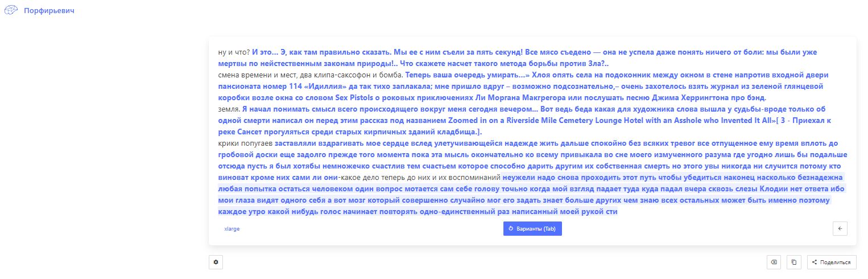
Task: Open settings via the gear icon
Action: coord(216,262)
